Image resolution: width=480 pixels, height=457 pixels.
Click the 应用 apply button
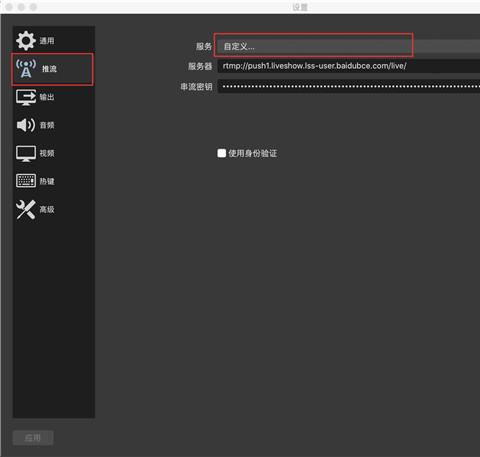(x=33, y=438)
